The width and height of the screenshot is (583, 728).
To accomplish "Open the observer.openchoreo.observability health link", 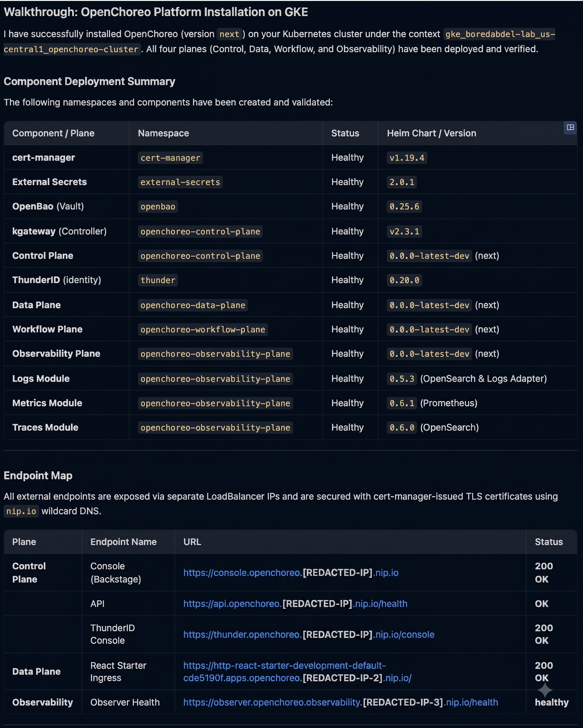I will point(341,702).
